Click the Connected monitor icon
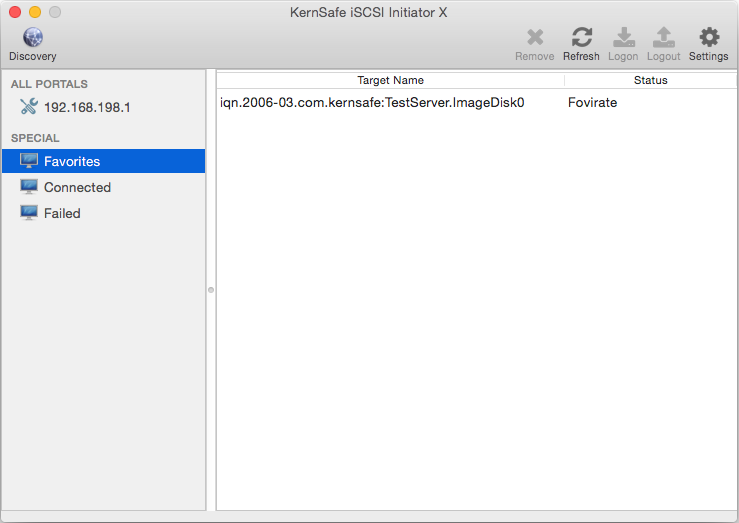 tap(29, 187)
